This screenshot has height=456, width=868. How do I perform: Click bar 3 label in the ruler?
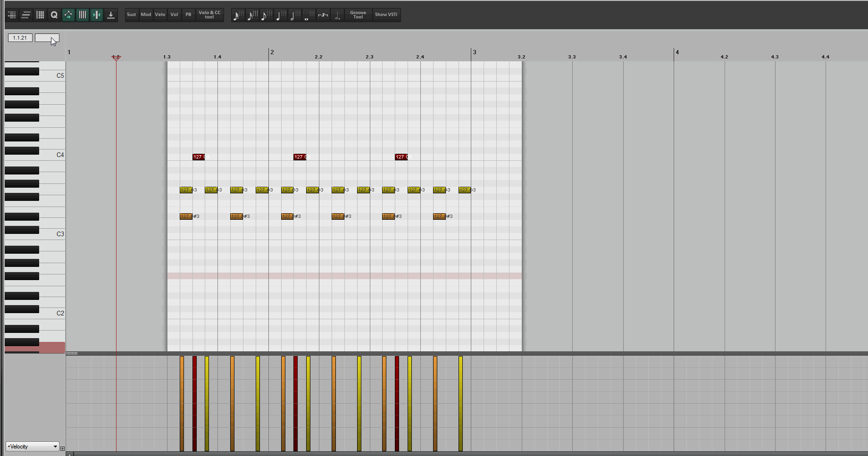click(475, 52)
